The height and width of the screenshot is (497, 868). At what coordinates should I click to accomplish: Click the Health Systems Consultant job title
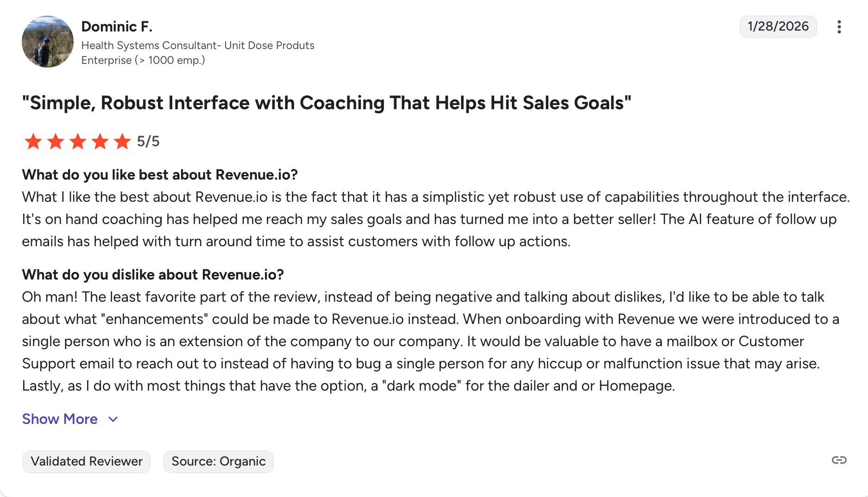click(198, 45)
